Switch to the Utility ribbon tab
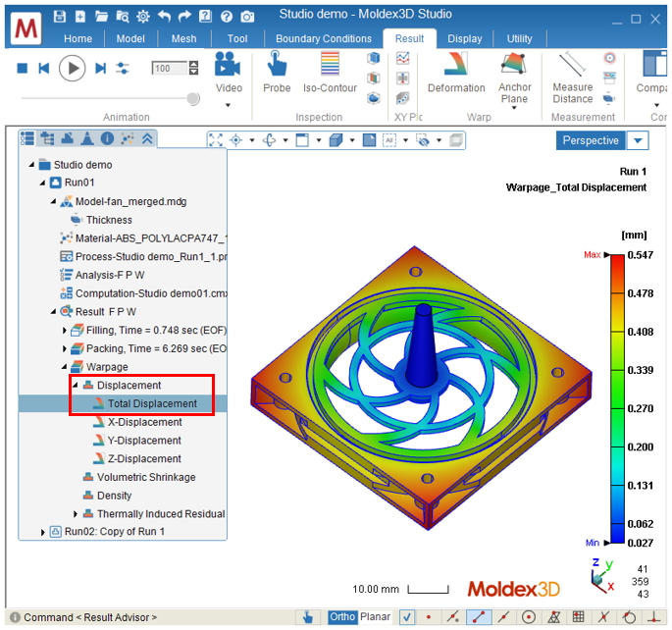The height and width of the screenshot is (630, 672). pos(519,38)
